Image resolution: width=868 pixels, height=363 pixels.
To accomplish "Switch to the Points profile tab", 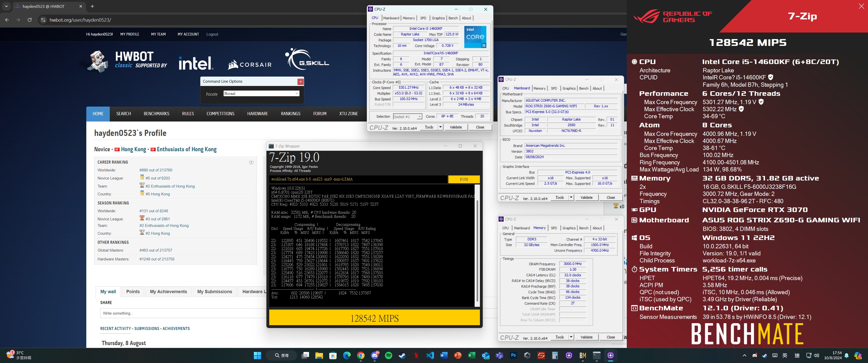I will click(133, 292).
